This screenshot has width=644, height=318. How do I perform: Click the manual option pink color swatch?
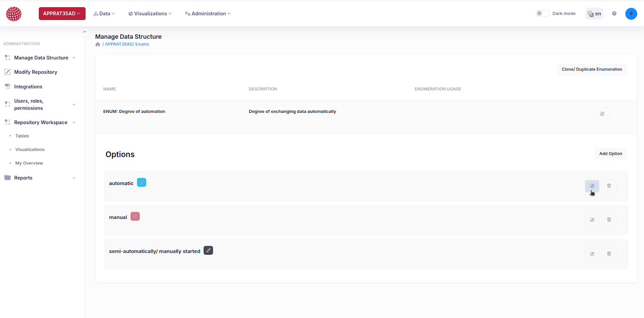pos(135,216)
